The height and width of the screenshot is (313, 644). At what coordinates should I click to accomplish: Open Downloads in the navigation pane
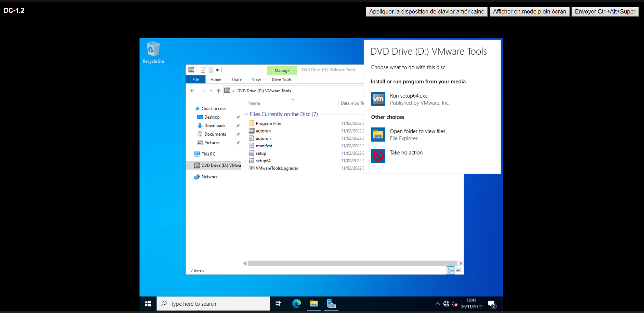[x=215, y=126]
